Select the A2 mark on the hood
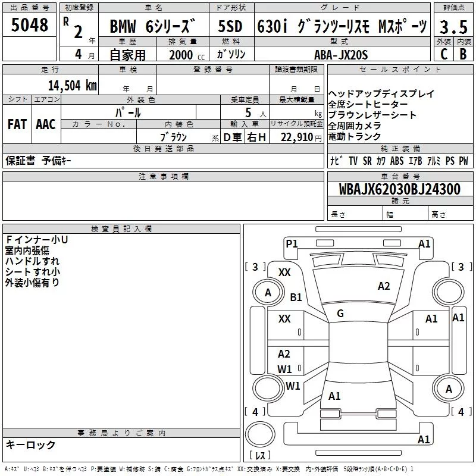The width and height of the screenshot is (476, 476). point(384,286)
